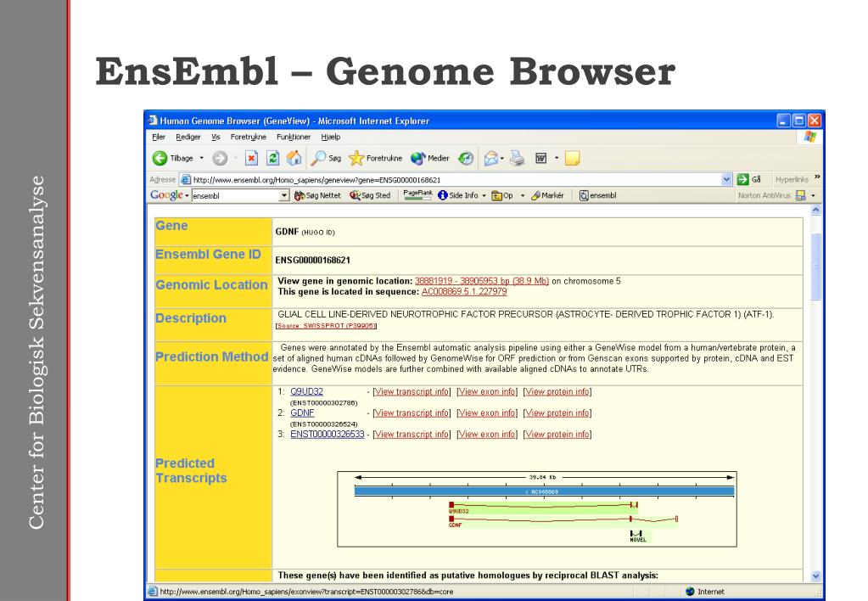The image size is (868, 601).
Task: Open the Side Info dropdown arrow
Action: coord(484,195)
